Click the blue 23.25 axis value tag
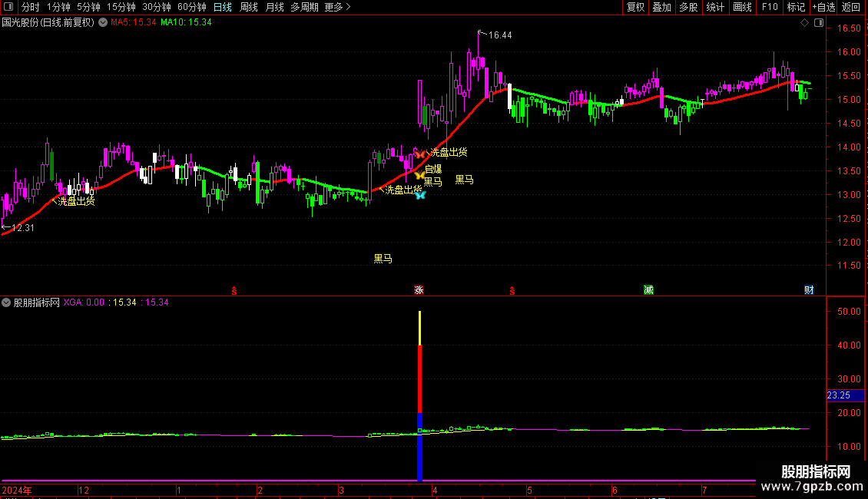 click(x=845, y=395)
